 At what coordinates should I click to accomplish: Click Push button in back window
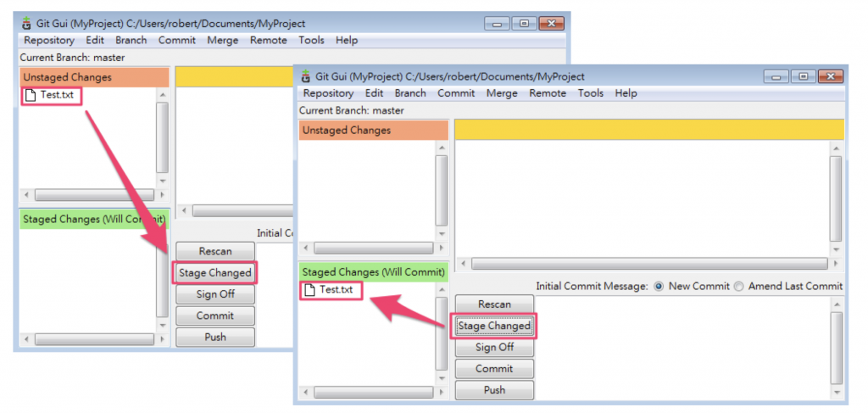[x=215, y=337]
